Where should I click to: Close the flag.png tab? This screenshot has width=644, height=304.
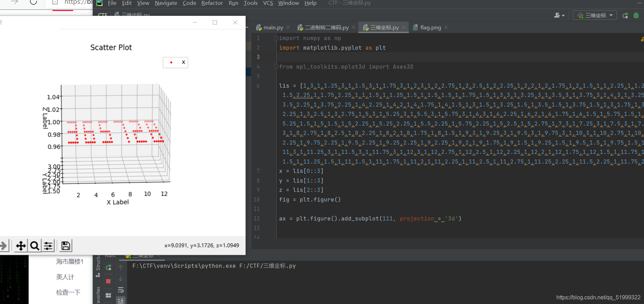pyautogui.click(x=446, y=28)
